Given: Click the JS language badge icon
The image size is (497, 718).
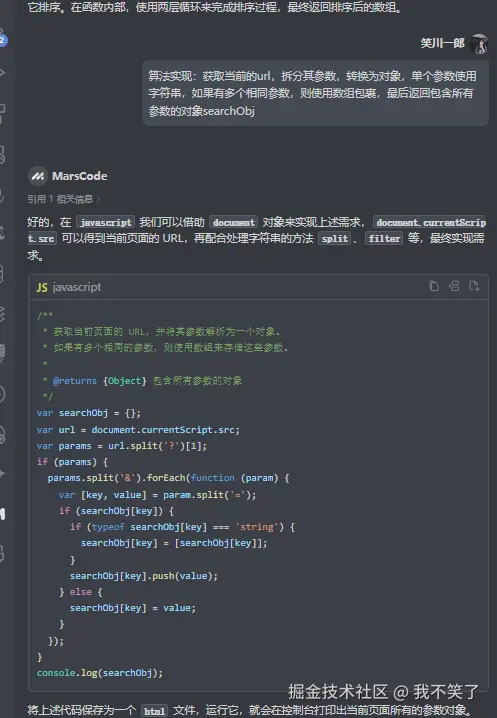Looking at the screenshot, I should point(42,287).
